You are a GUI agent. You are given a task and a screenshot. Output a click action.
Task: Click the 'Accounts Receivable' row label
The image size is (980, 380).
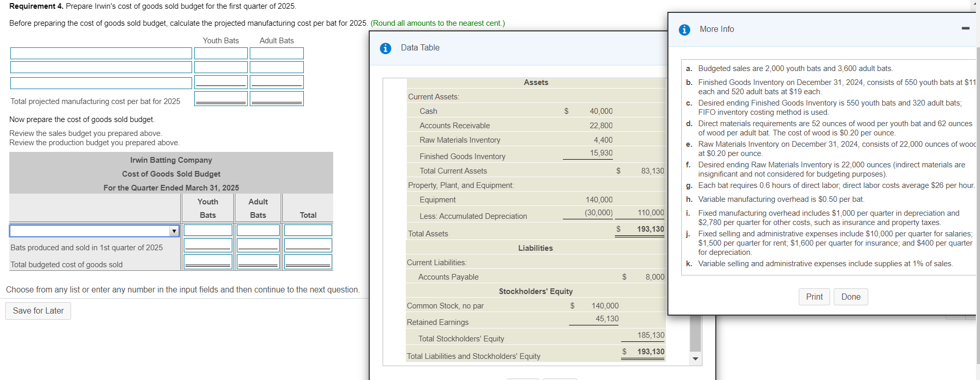coord(454,126)
